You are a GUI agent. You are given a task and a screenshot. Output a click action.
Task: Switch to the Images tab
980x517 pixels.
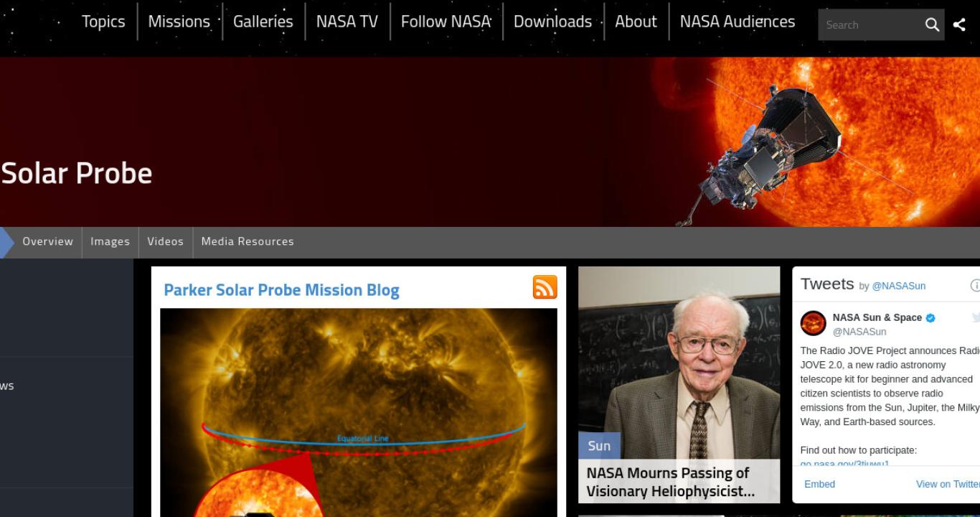tap(110, 241)
